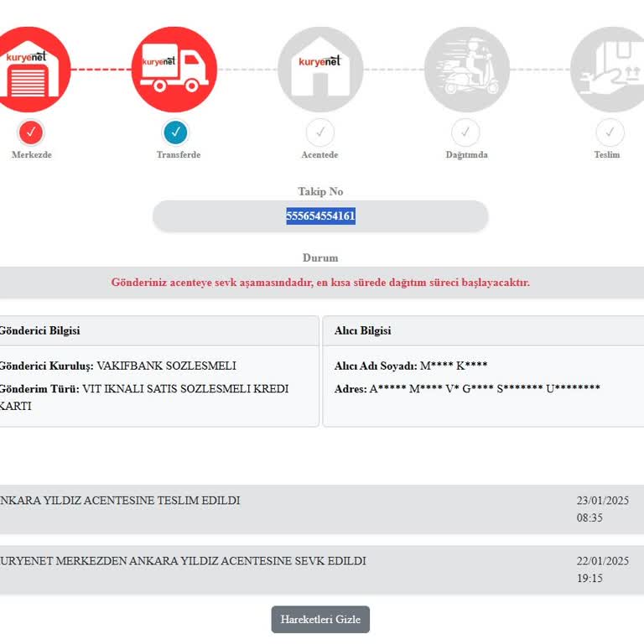Click the Gönderim Türü KREDI KARTI line
This screenshot has width=644, height=644.
(143, 397)
